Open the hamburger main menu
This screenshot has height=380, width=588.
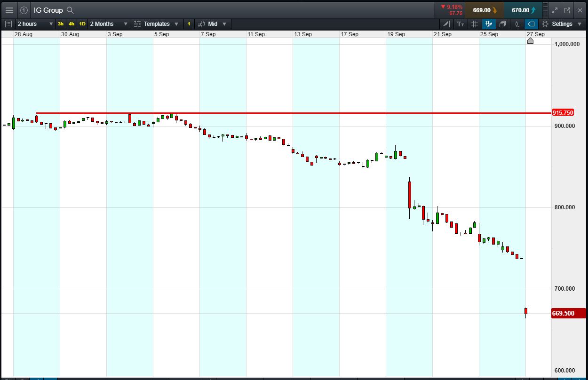pyautogui.click(x=9, y=10)
